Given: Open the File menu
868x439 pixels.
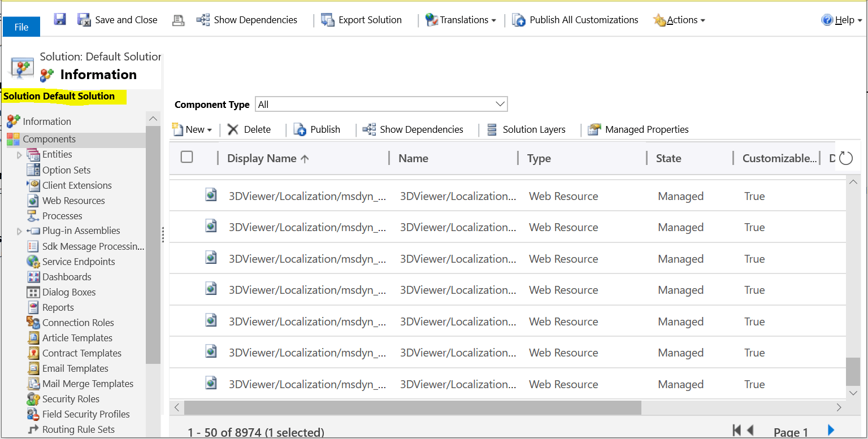Looking at the screenshot, I should point(21,27).
